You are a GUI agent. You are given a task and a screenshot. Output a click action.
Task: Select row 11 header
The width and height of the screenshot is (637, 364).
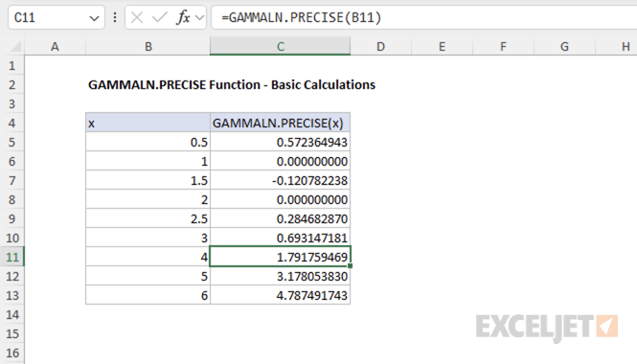(x=12, y=257)
